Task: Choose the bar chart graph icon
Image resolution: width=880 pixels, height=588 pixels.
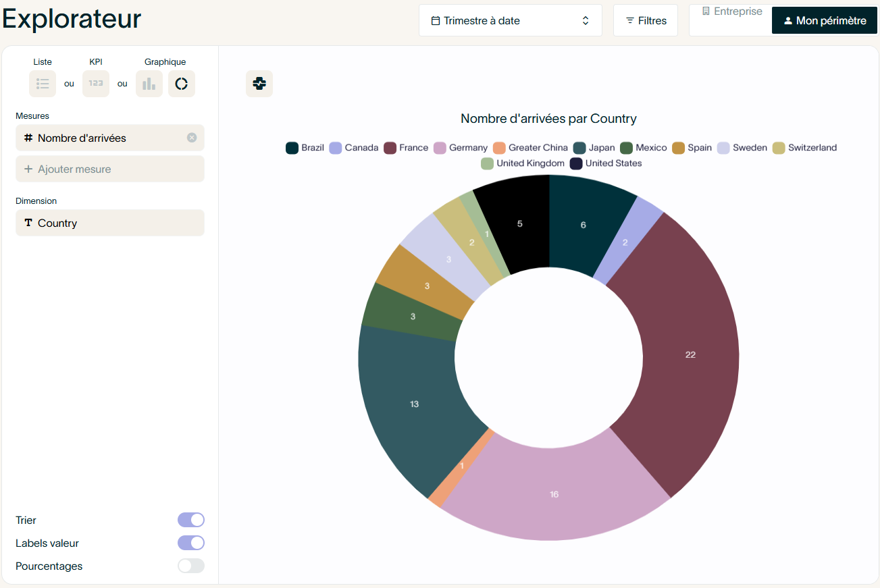Action: pos(149,84)
